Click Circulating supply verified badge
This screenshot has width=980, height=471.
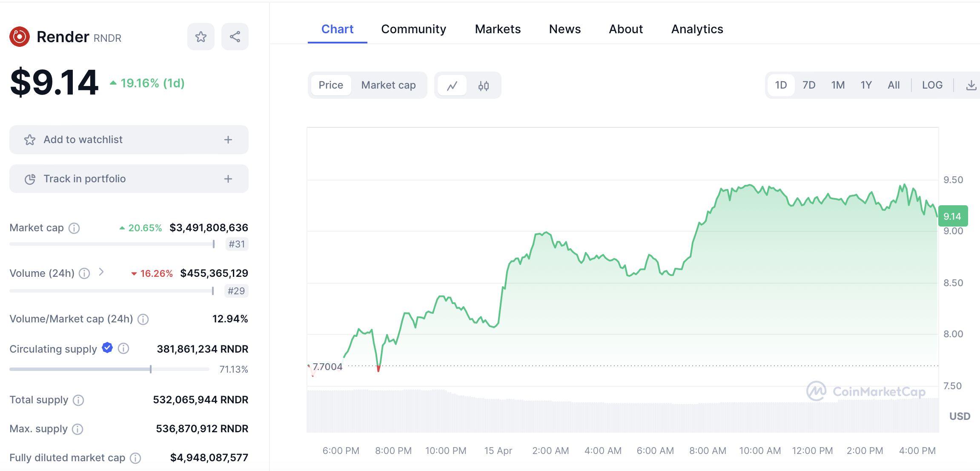point(107,348)
